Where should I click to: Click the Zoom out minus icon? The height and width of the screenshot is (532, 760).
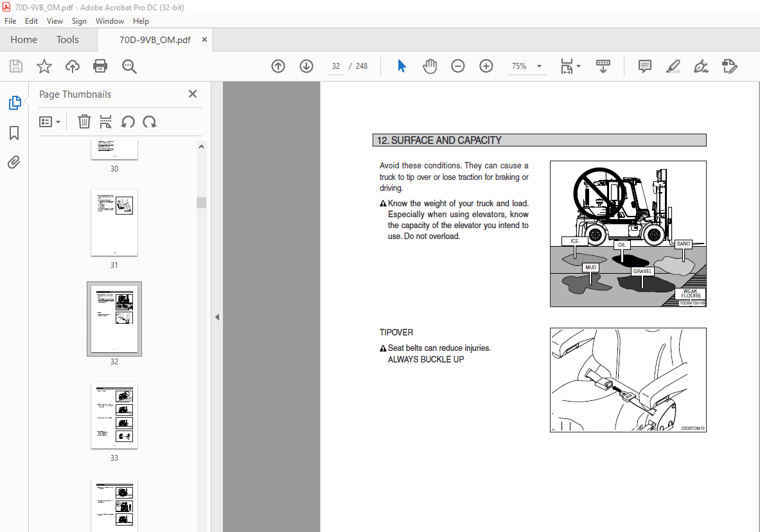458,66
